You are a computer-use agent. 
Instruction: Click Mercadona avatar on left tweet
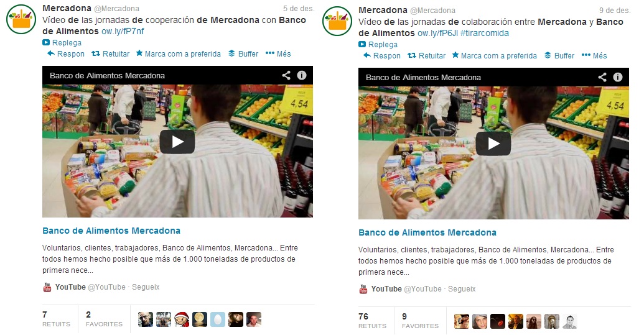21,19
